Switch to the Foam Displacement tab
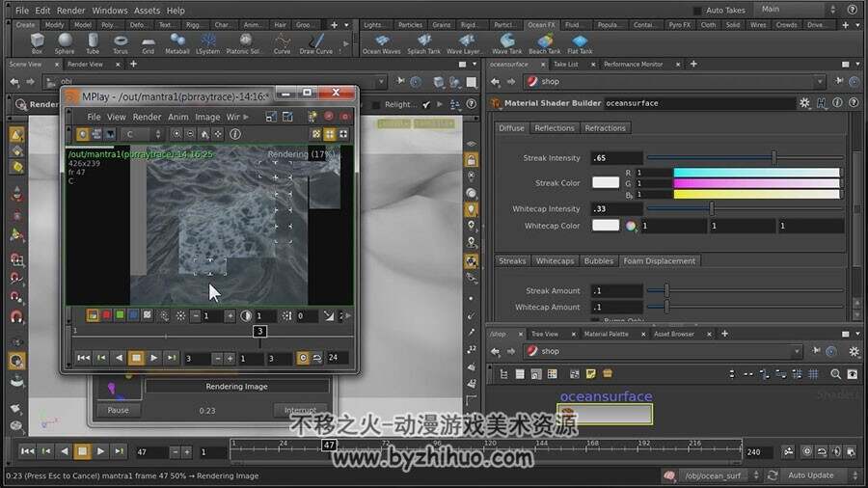This screenshot has width=868, height=488. click(659, 260)
